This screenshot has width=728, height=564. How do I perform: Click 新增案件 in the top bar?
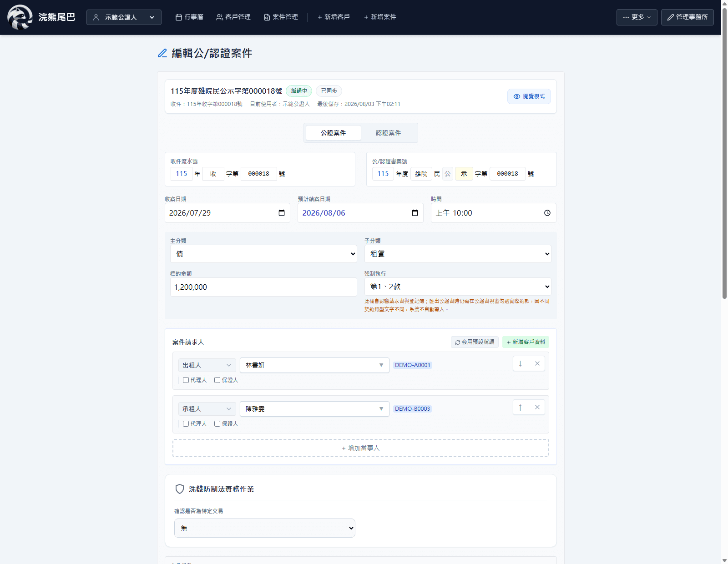[380, 17]
